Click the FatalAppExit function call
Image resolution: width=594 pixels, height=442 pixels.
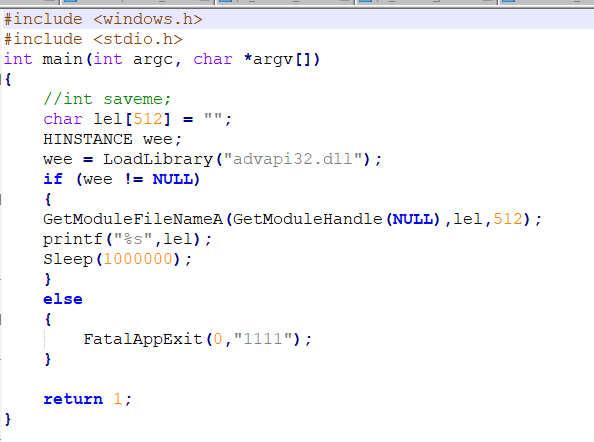click(x=143, y=339)
